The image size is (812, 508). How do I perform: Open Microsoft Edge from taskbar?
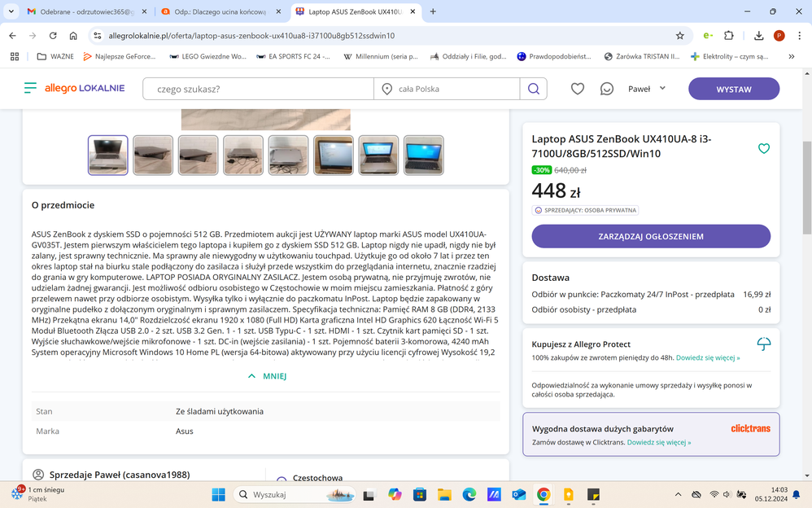[x=469, y=494]
